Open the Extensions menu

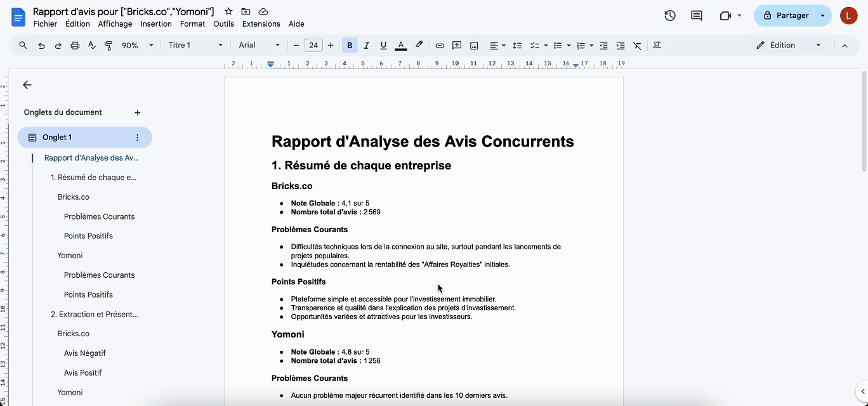pos(261,24)
